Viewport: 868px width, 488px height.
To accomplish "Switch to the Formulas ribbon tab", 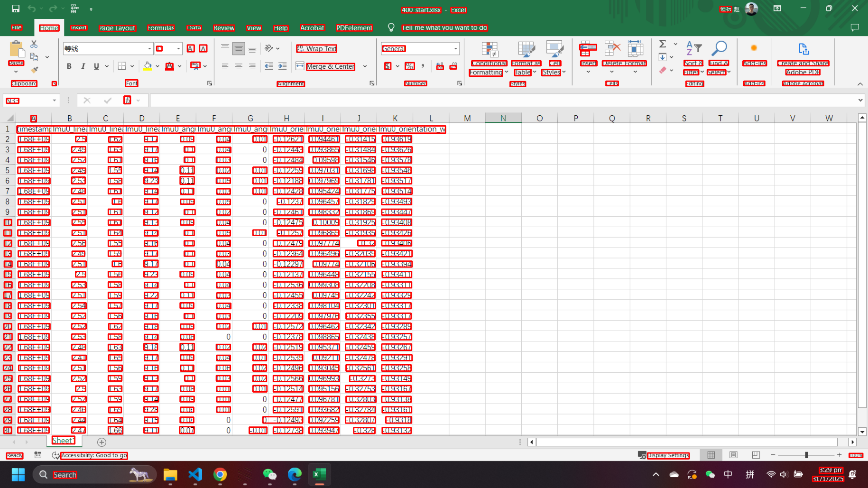I will tap(161, 28).
